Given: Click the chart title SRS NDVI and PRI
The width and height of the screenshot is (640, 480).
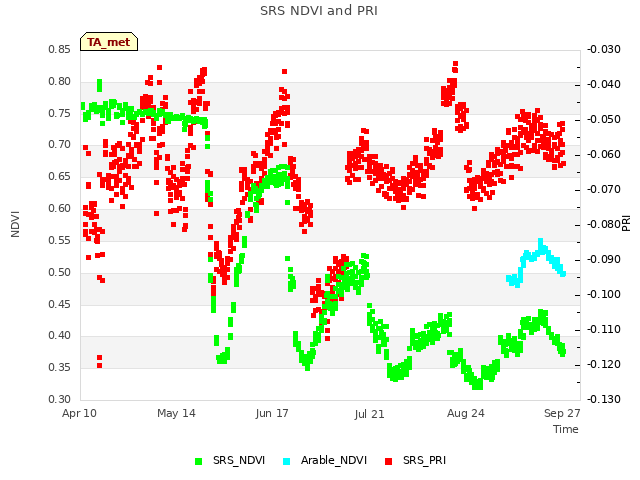Looking at the screenshot, I should pyautogui.click(x=319, y=10).
